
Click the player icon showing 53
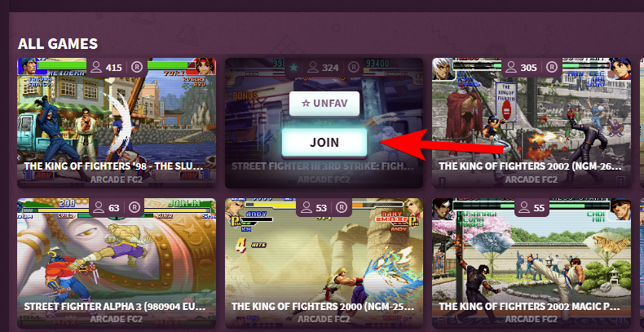(x=306, y=208)
